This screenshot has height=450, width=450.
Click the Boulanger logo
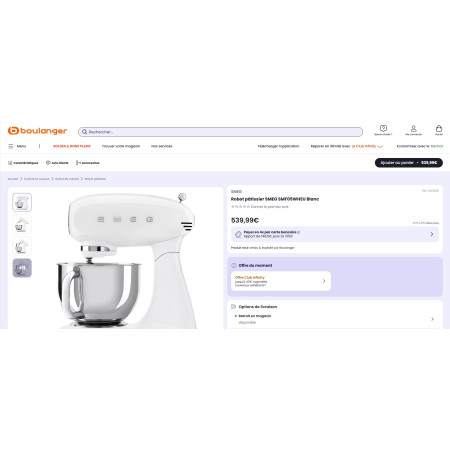(x=37, y=131)
